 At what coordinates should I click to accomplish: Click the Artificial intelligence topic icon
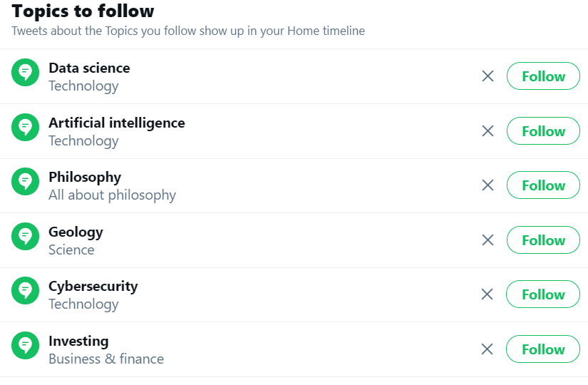[25, 128]
